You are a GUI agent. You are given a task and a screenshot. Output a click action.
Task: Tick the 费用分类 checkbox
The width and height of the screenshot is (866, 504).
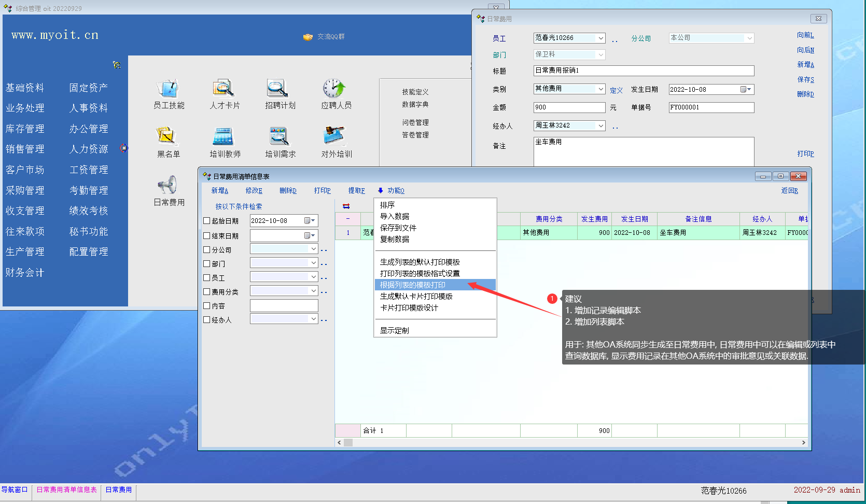207,292
